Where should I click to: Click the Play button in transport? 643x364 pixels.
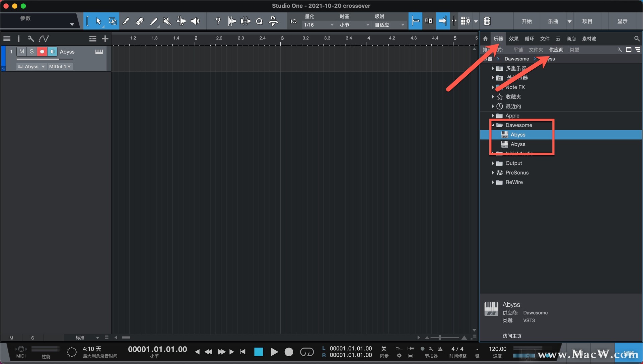274,352
